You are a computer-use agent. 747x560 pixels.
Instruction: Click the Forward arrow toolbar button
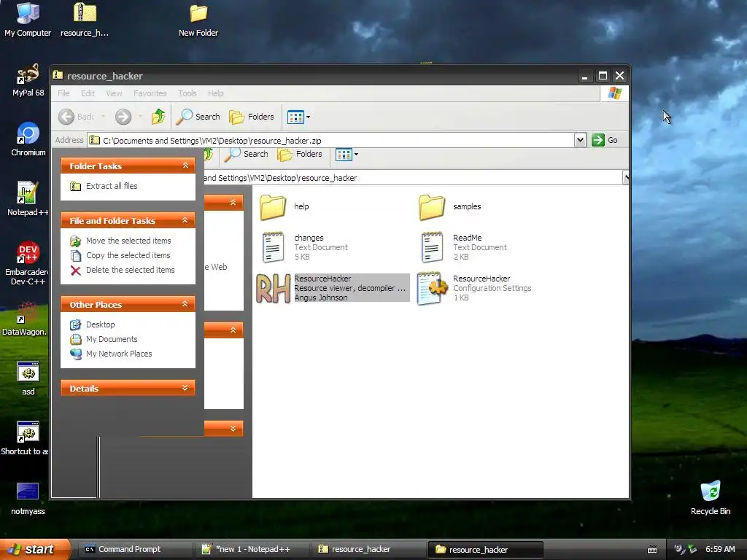[123, 117]
